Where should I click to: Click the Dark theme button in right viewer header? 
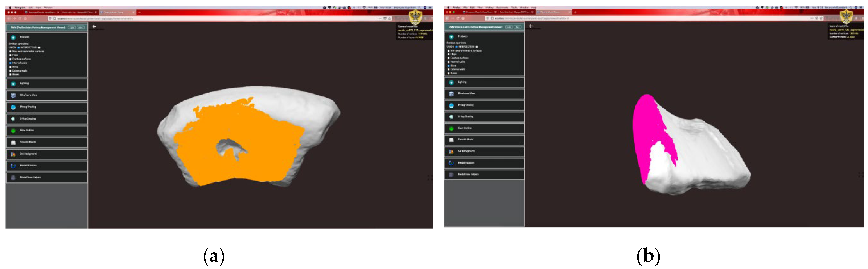518,27
